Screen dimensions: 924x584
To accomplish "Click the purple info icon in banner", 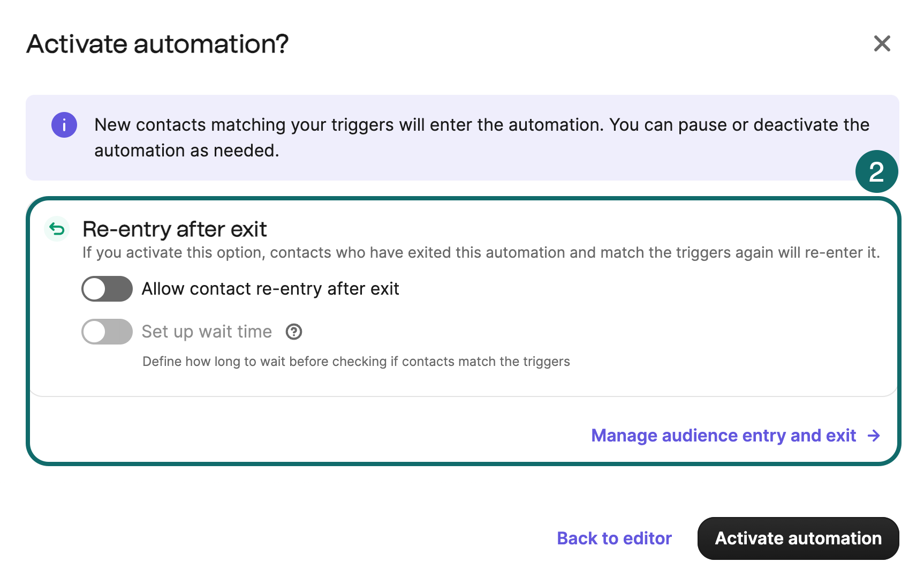I will click(64, 125).
